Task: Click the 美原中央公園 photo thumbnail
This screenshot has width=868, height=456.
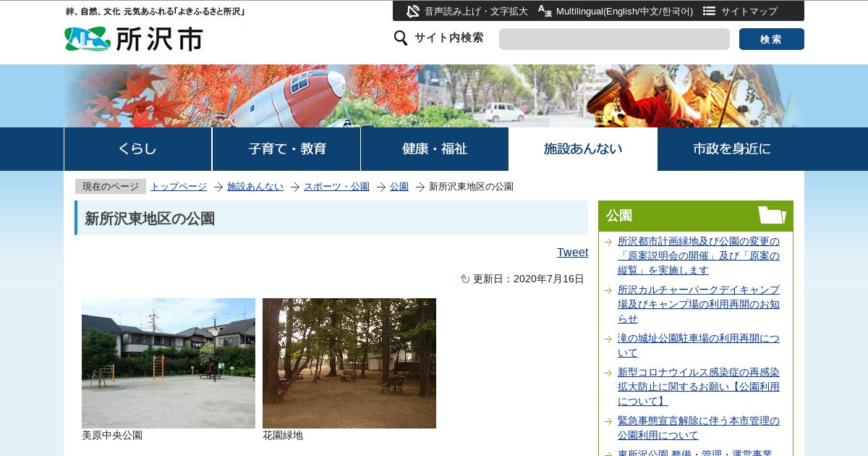Action: [x=169, y=363]
